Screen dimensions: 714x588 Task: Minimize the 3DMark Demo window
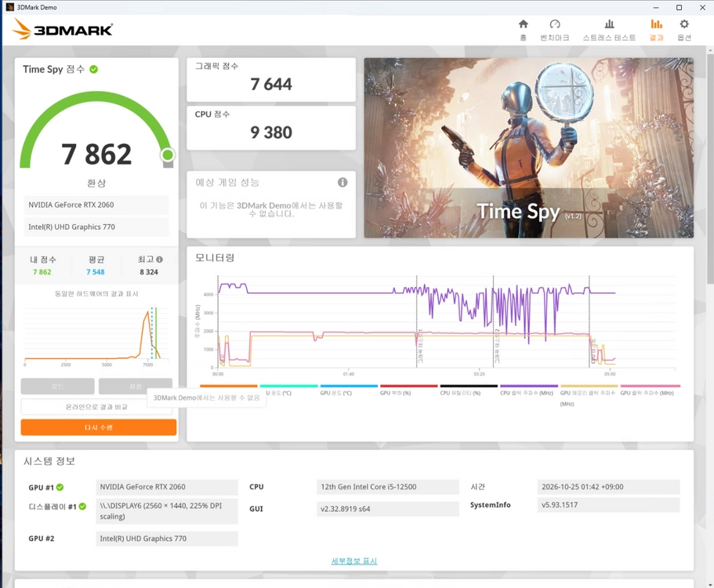(x=656, y=7)
